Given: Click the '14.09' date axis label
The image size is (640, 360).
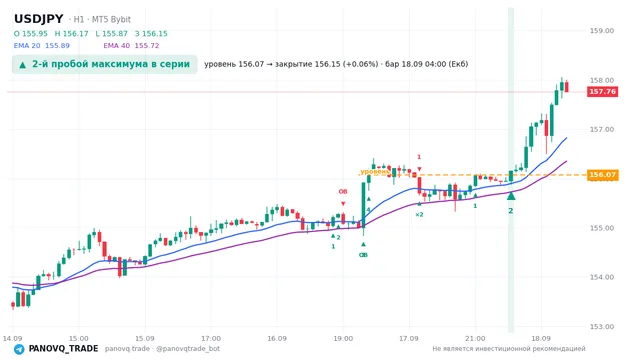Looking at the screenshot, I should (x=12, y=338).
